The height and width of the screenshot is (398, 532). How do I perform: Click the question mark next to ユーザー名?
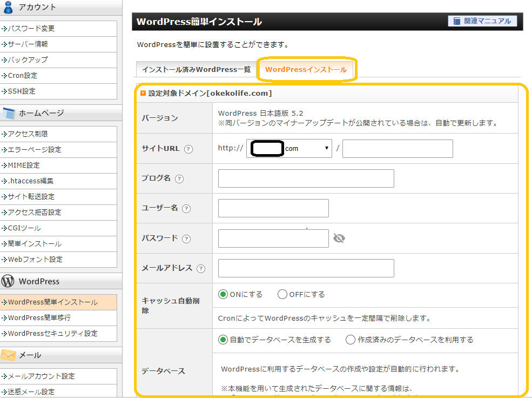(x=186, y=209)
